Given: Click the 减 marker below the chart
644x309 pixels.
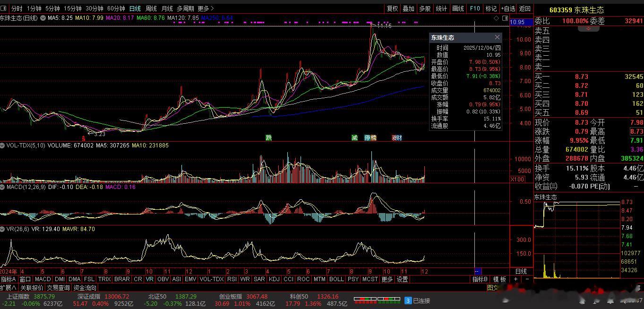Looking at the screenshot, I should click(x=354, y=138).
